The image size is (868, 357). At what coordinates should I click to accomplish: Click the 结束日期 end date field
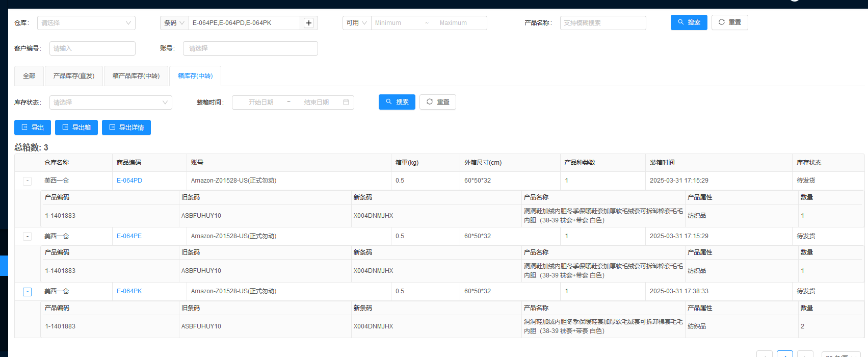coord(317,103)
